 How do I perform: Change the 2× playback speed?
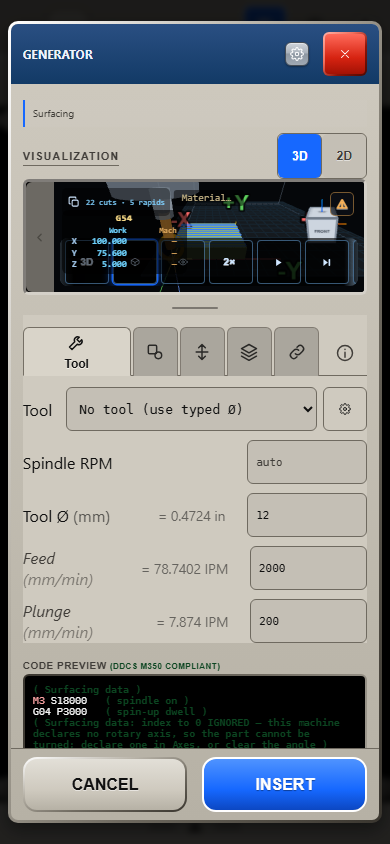pyautogui.click(x=231, y=262)
